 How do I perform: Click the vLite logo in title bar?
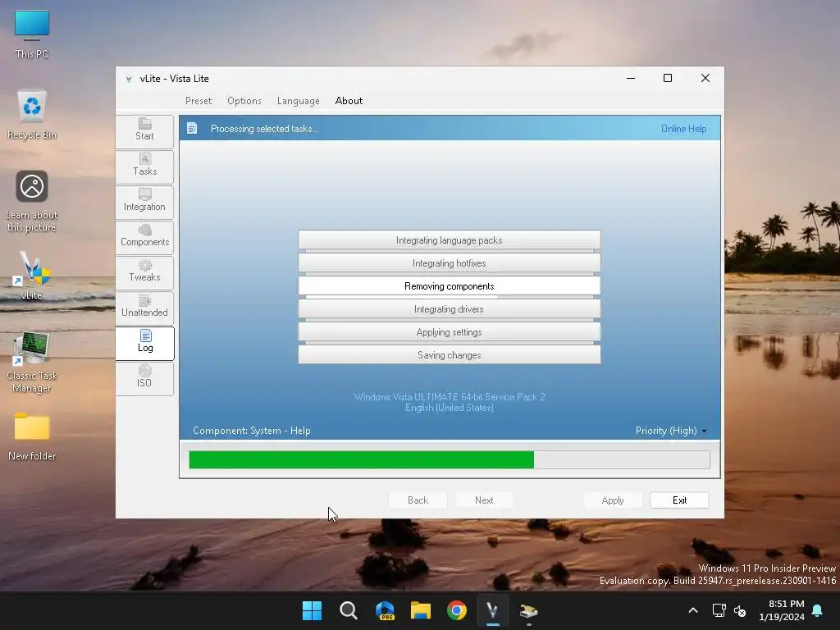pyautogui.click(x=129, y=79)
